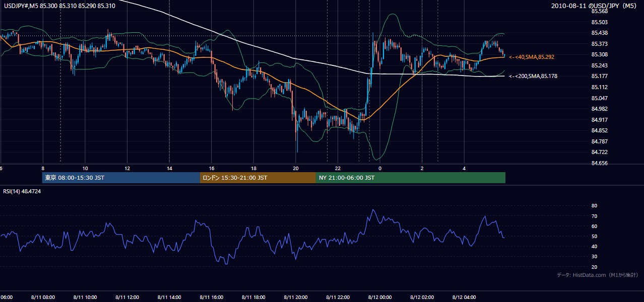Click the 8/12 04:00 time label
The height and width of the screenshot is (302, 644).
pos(464,297)
